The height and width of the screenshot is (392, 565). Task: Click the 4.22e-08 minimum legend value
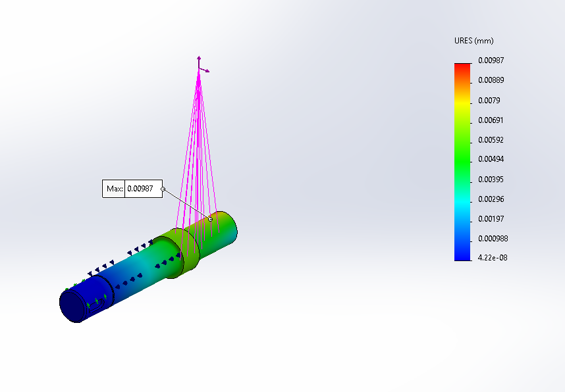[492, 258]
